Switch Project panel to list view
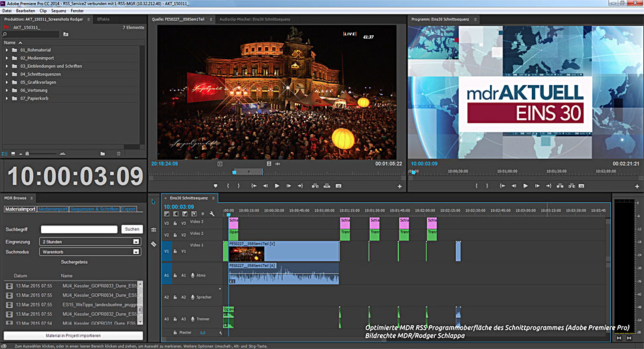This screenshot has height=349, width=644. (5, 154)
